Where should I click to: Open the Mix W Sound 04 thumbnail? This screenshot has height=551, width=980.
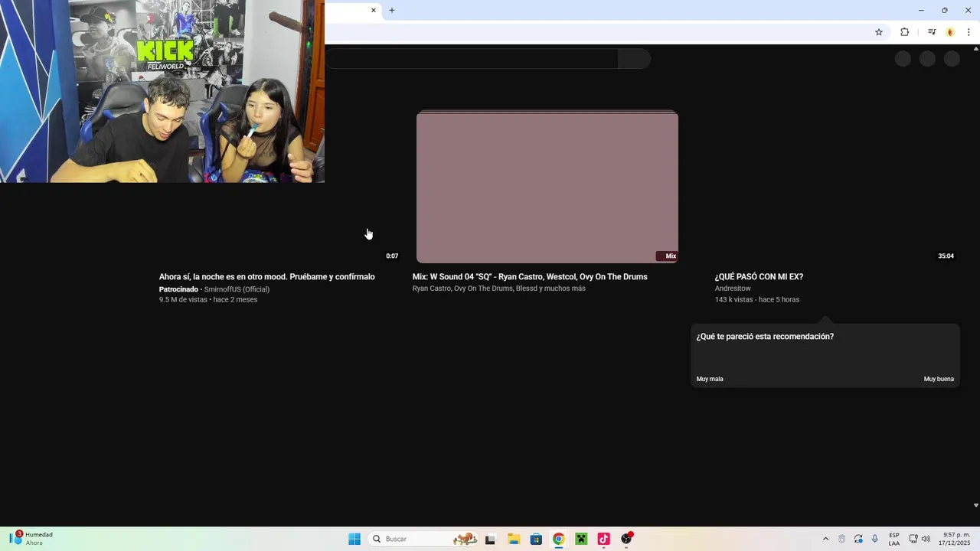[x=547, y=187]
